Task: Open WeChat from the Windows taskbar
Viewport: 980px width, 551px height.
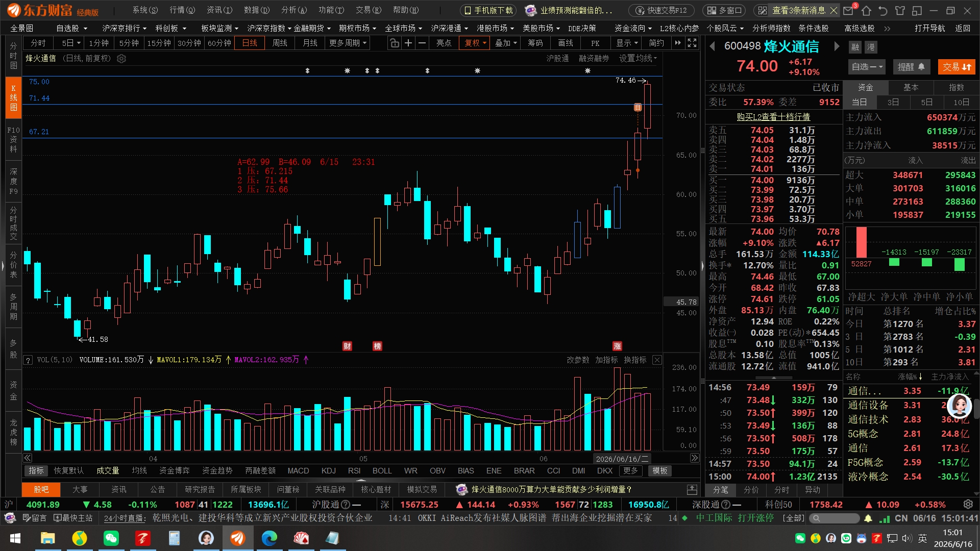Action: [111, 538]
